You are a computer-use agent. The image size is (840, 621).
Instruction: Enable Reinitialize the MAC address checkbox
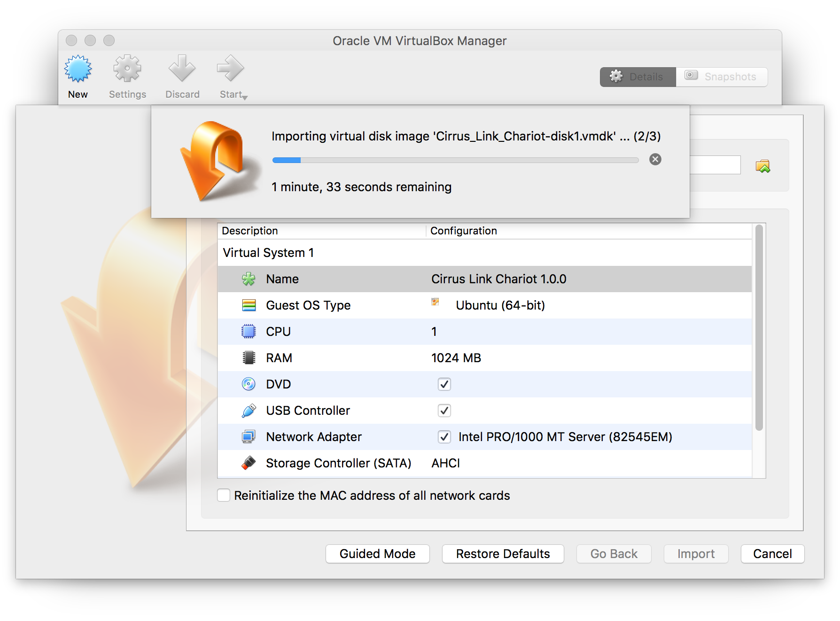[224, 495]
